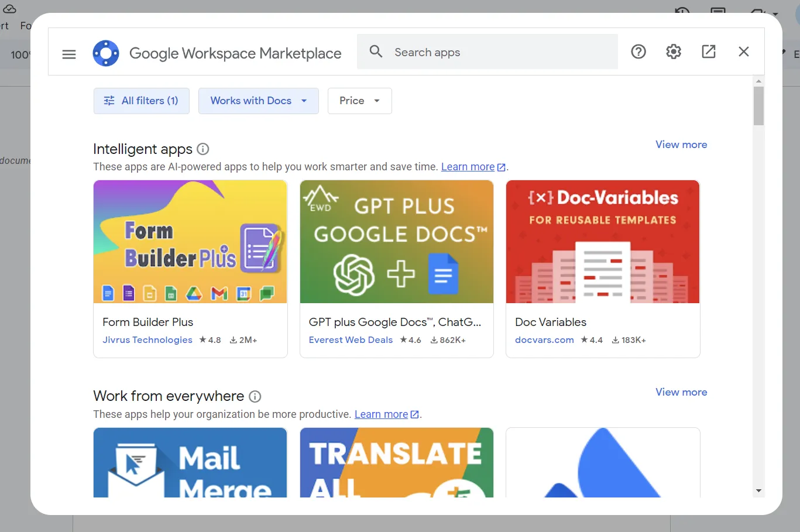This screenshot has width=800, height=532.
Task: Click the 2M+ downloads count
Action: (243, 340)
